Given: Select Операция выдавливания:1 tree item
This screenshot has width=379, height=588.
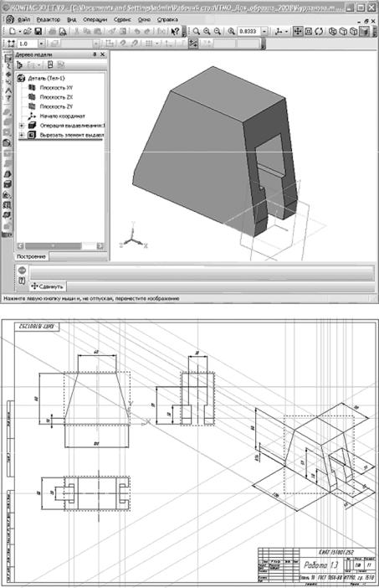Looking at the screenshot, I should (x=72, y=126).
